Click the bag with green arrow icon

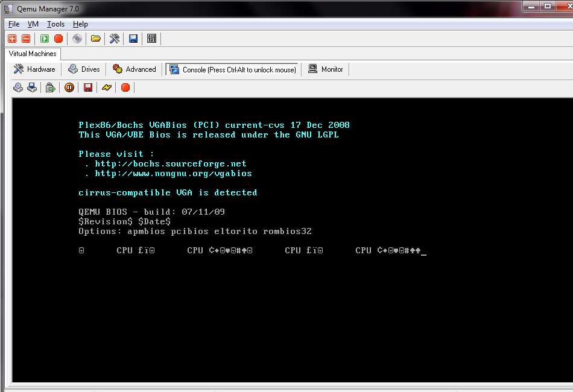click(x=51, y=87)
